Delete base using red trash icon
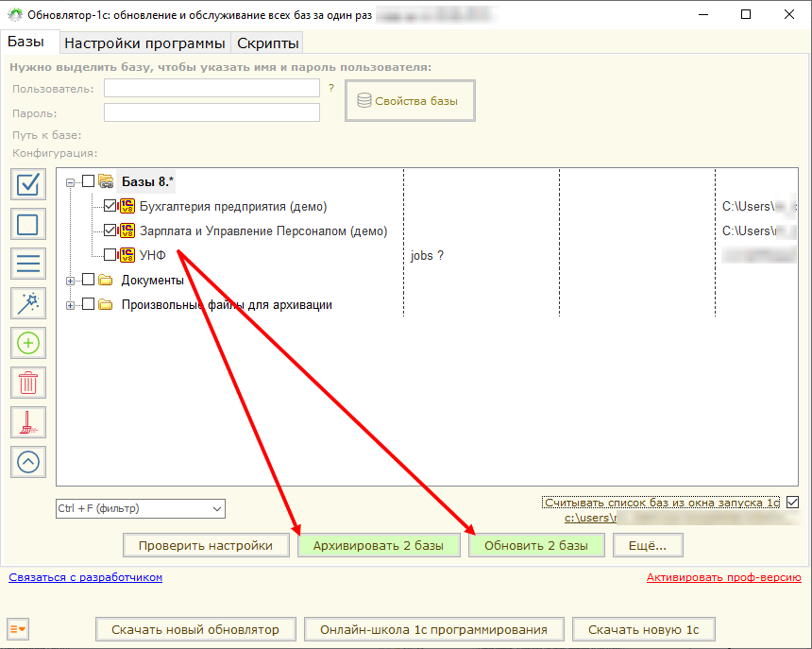 point(28,383)
